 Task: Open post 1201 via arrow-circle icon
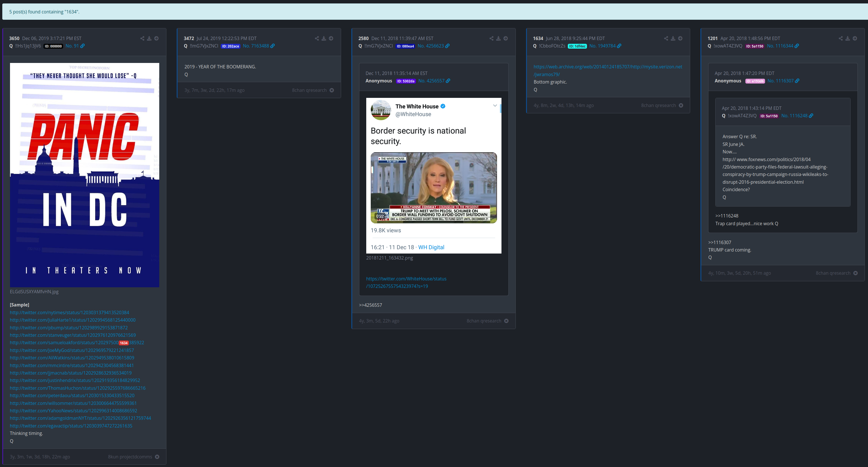pyautogui.click(x=855, y=38)
